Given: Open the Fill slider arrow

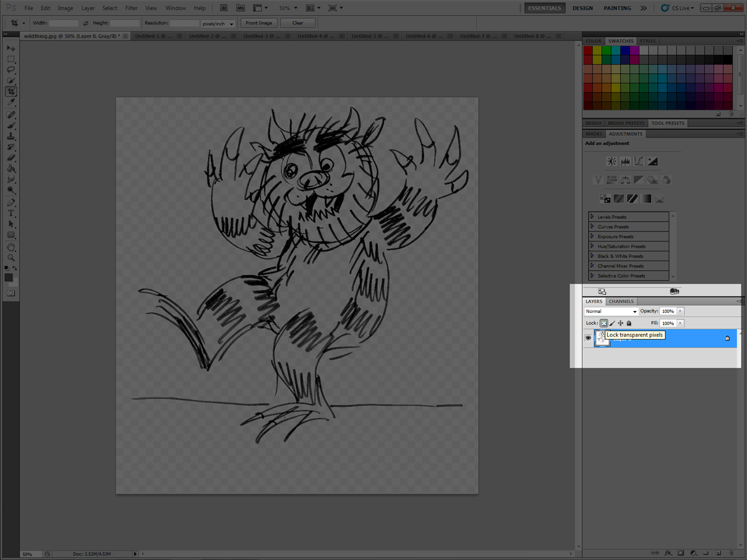Looking at the screenshot, I should coord(680,324).
